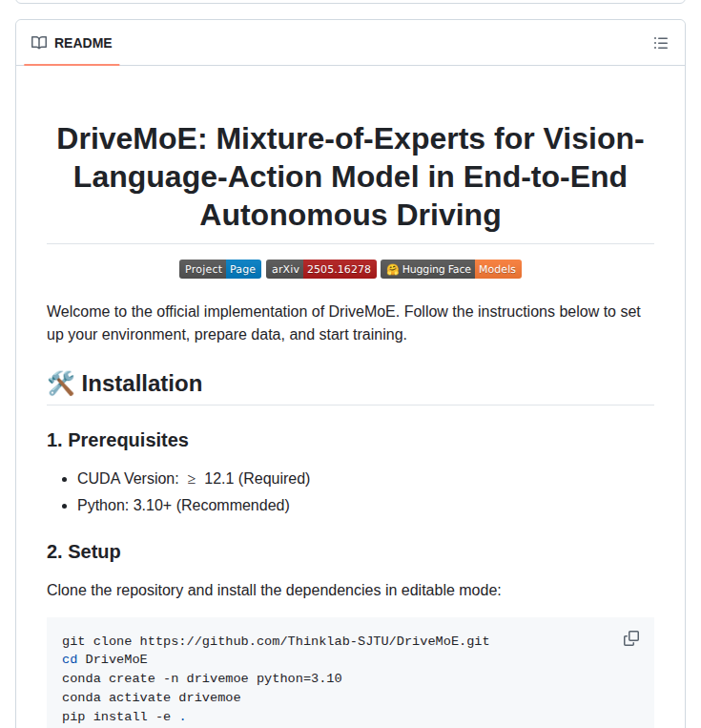Copy the git clone code block
Screen dimensions: 701x728
coord(631,638)
